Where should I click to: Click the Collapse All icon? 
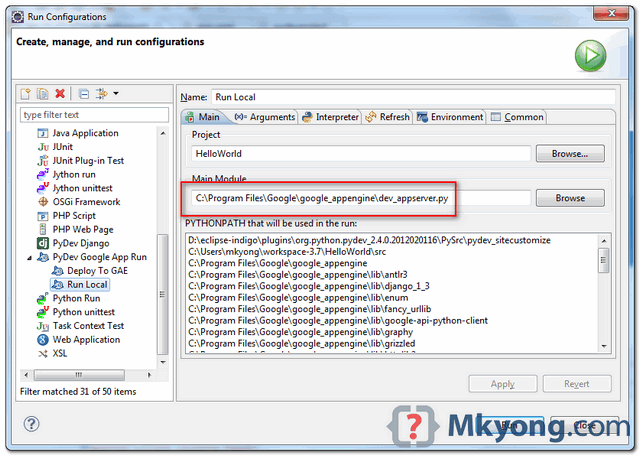[x=84, y=94]
